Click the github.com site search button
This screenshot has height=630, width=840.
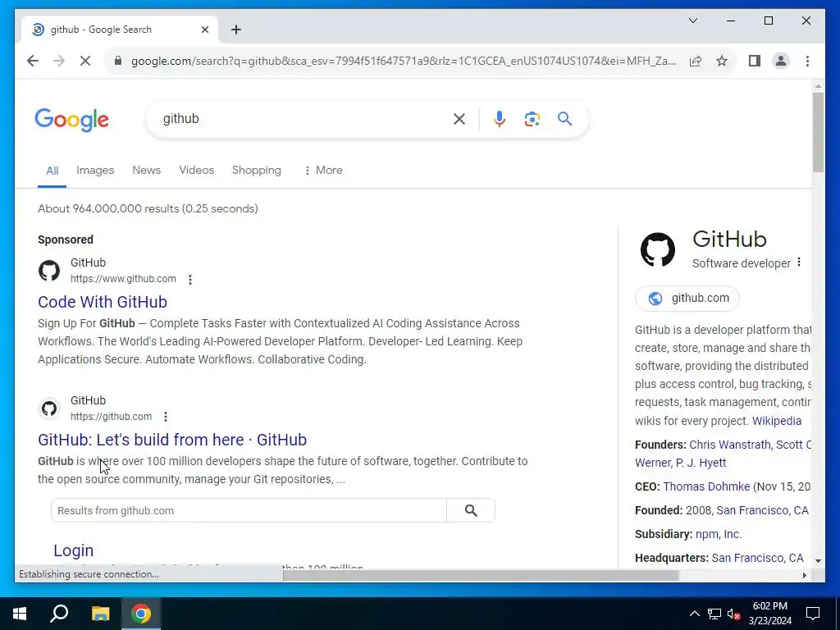click(x=471, y=510)
